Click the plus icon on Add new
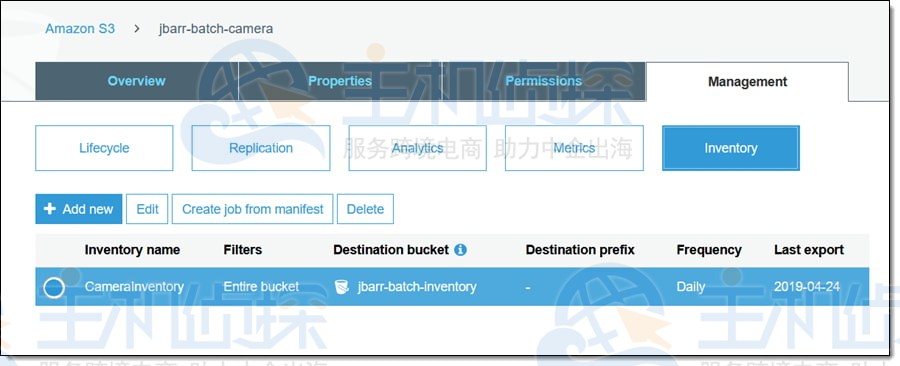This screenshot has width=900, height=366. 50,209
